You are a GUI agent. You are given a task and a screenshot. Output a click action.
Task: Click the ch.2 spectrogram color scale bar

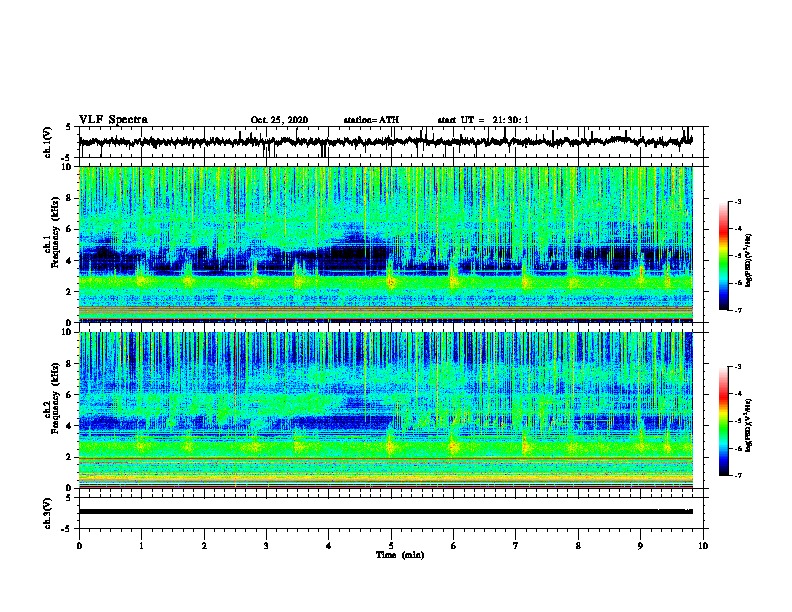724,421
